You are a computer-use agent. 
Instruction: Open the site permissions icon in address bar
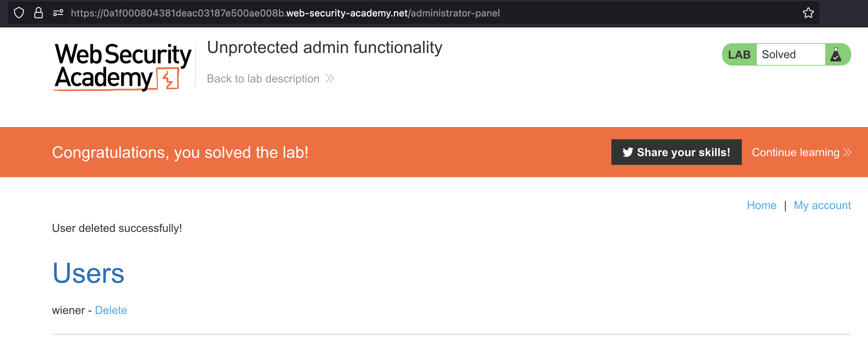click(58, 13)
